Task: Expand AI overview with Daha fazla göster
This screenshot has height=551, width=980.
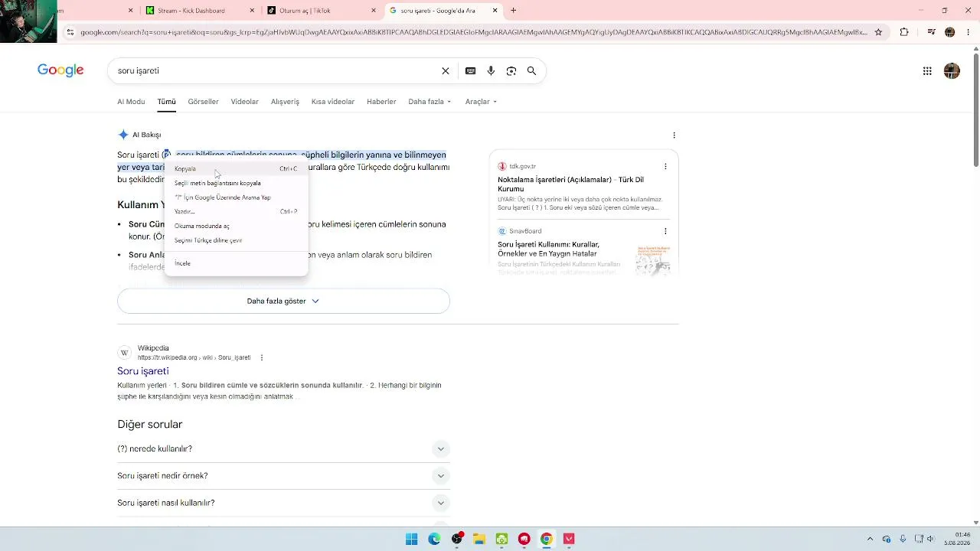Action: coord(283,302)
